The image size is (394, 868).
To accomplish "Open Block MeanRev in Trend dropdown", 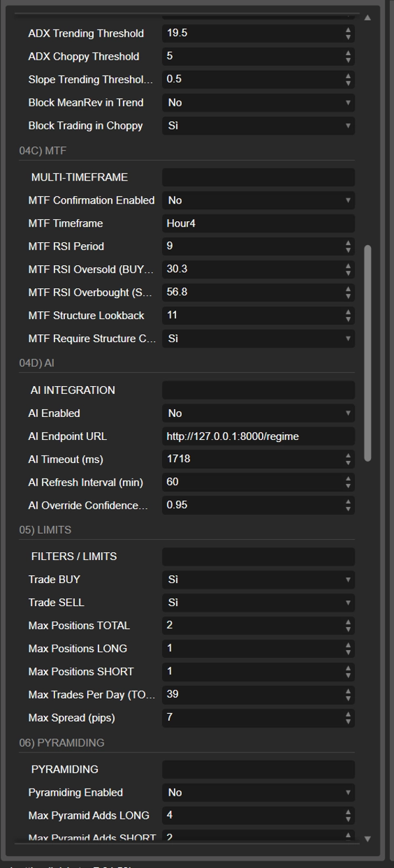I will (x=257, y=102).
